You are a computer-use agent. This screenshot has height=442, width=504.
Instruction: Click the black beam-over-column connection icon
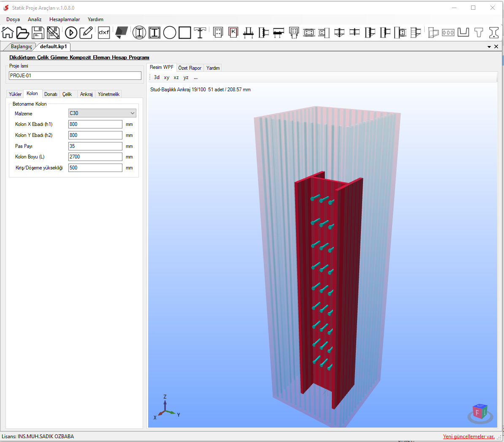point(279,33)
